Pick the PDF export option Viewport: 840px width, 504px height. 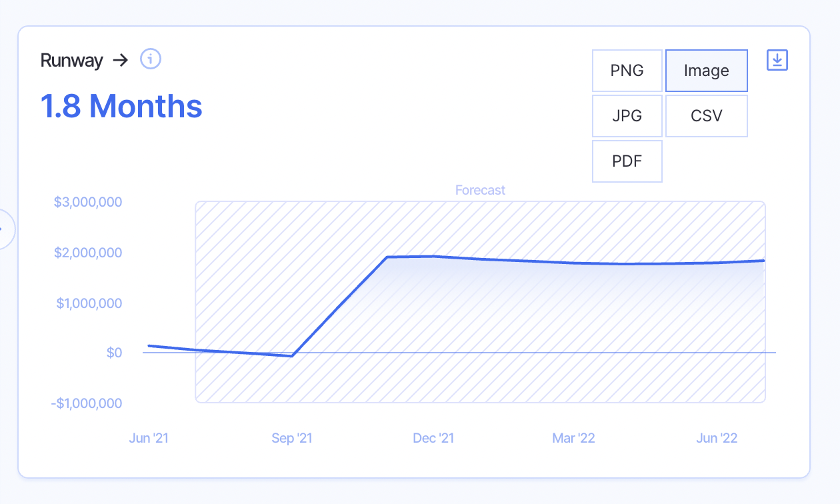(x=627, y=161)
